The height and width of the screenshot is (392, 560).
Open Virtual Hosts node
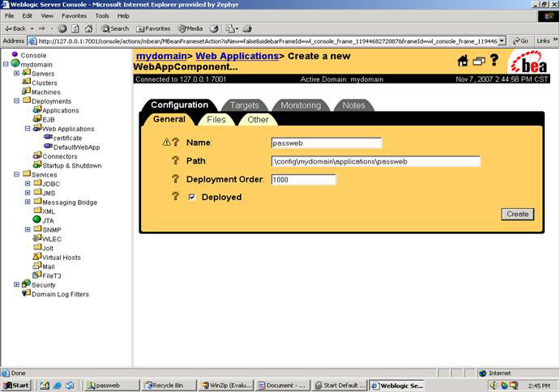click(x=62, y=258)
